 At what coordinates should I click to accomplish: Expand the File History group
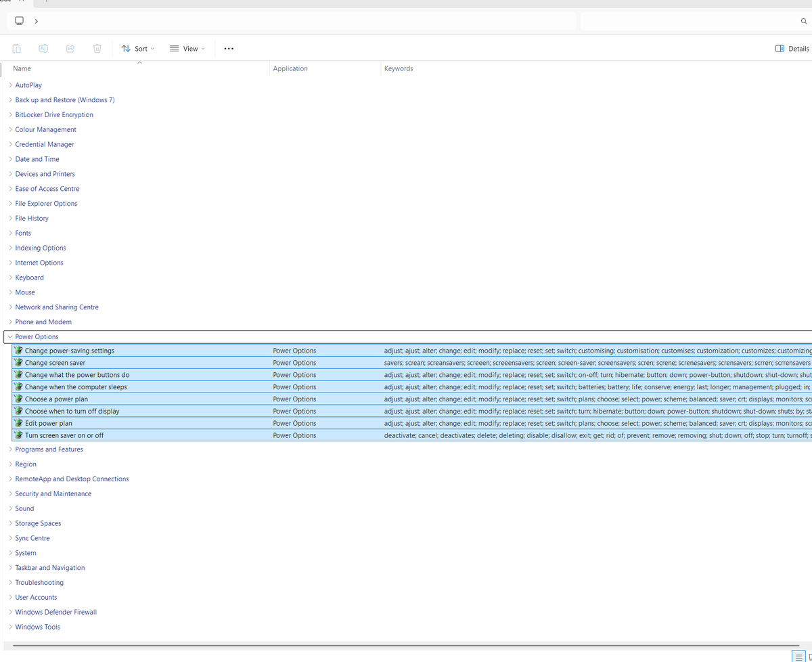tap(10, 219)
